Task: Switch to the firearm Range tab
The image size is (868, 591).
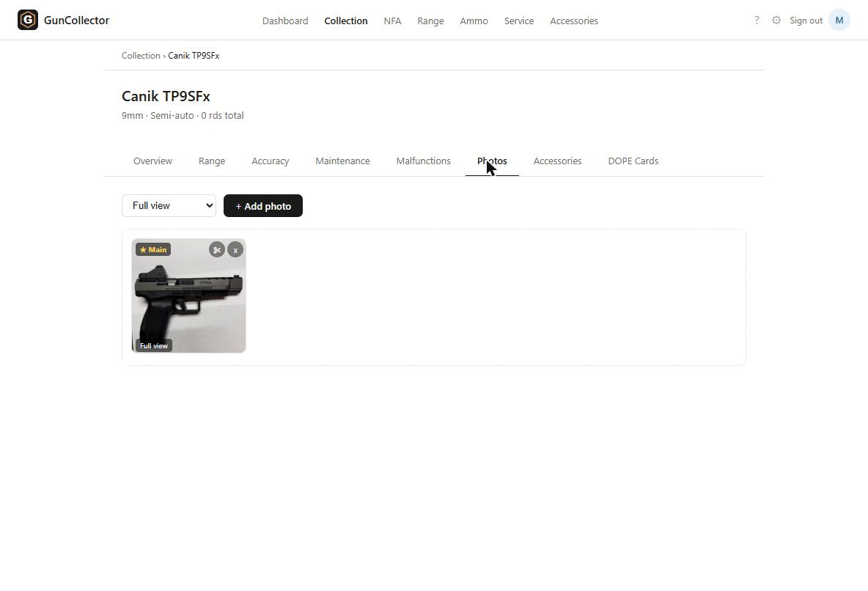Action: pyautogui.click(x=212, y=161)
